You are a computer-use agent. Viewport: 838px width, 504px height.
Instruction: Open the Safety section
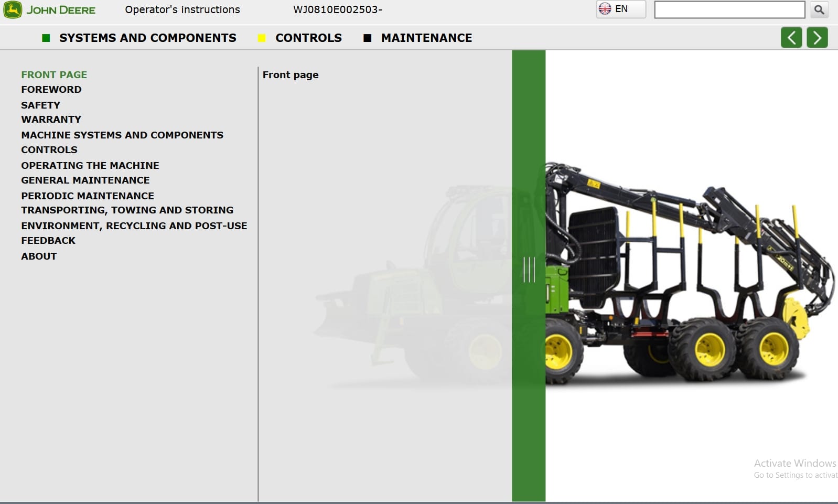40,105
